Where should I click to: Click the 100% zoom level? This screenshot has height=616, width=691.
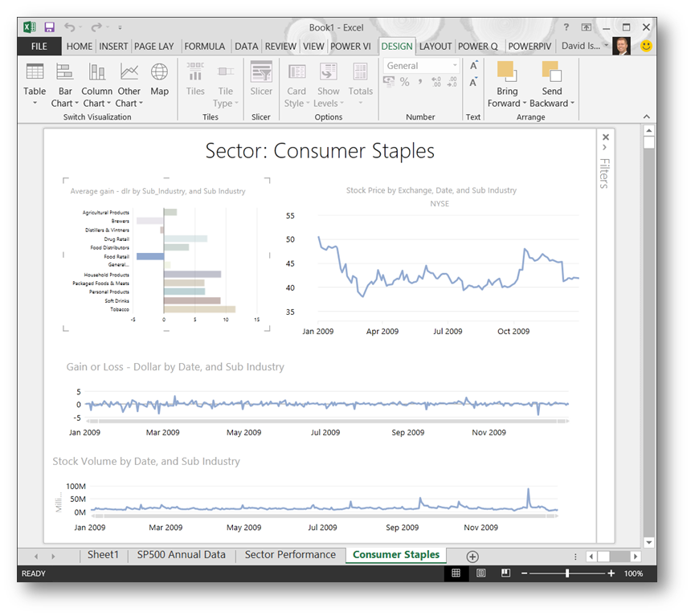633,573
